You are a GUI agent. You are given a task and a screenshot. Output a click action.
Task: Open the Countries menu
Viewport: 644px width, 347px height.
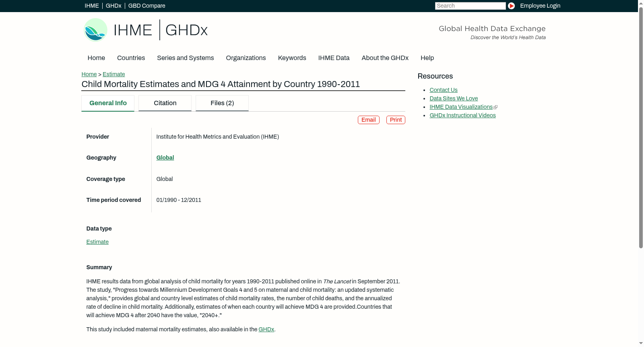[131, 58]
